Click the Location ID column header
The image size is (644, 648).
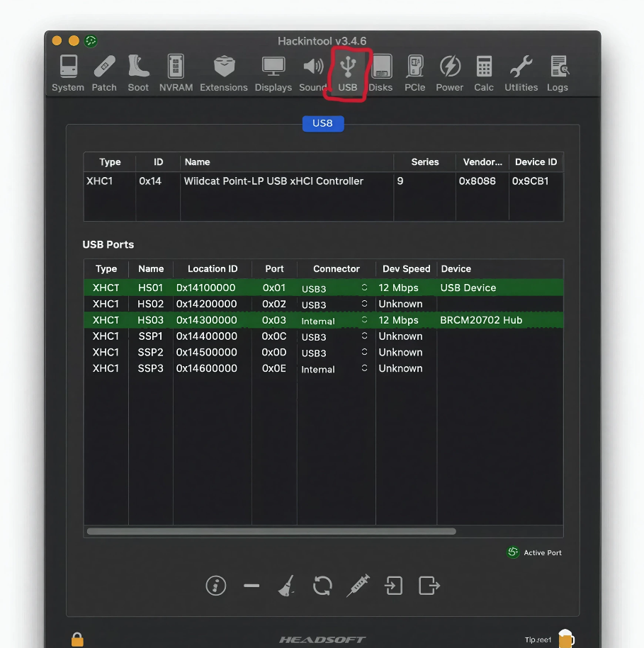point(213,268)
